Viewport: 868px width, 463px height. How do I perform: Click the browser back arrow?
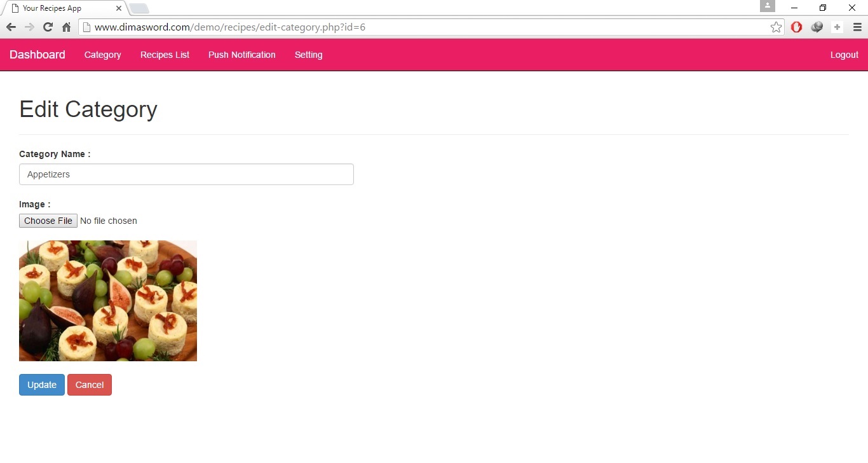click(11, 27)
